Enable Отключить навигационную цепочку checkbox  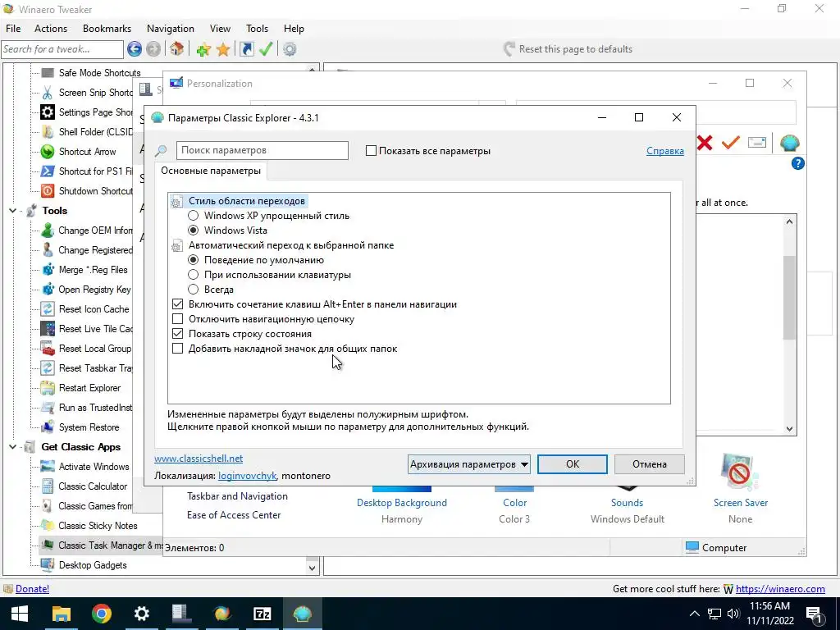[x=177, y=319]
